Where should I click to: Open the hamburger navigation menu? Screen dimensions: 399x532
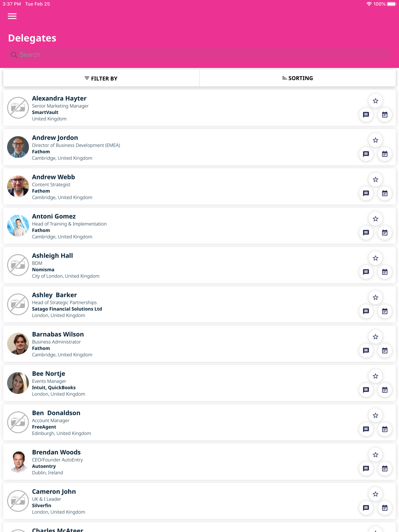pyautogui.click(x=12, y=16)
